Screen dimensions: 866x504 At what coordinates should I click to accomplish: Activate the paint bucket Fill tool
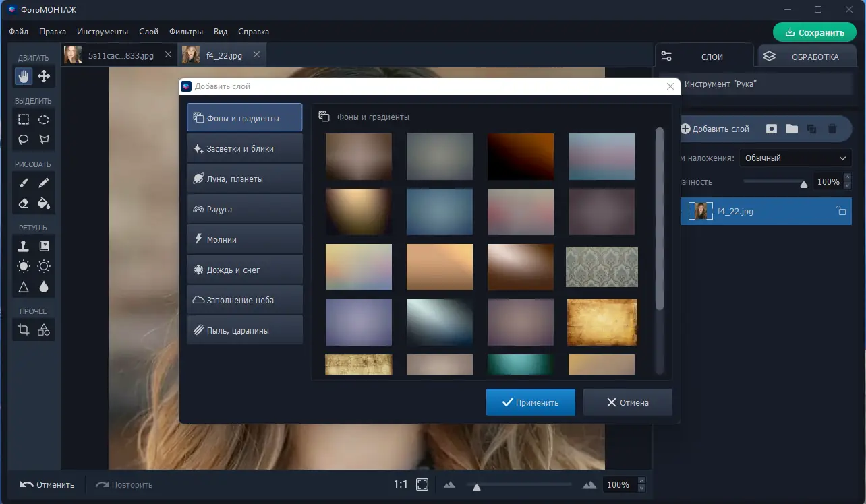(44, 203)
